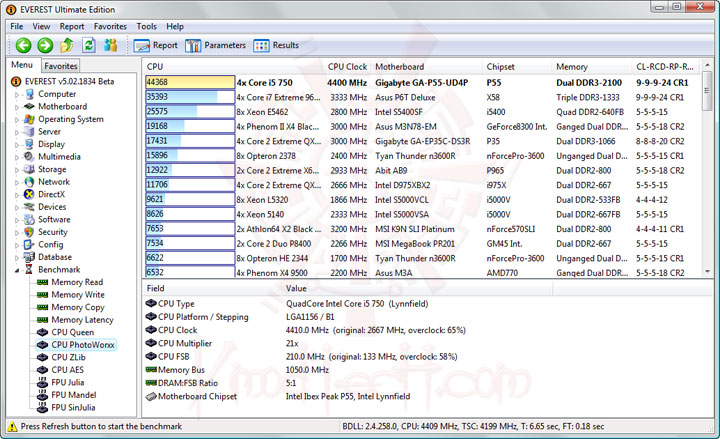Screen dimensions: 720x439
Task: Open the View menu
Action: click(x=41, y=27)
